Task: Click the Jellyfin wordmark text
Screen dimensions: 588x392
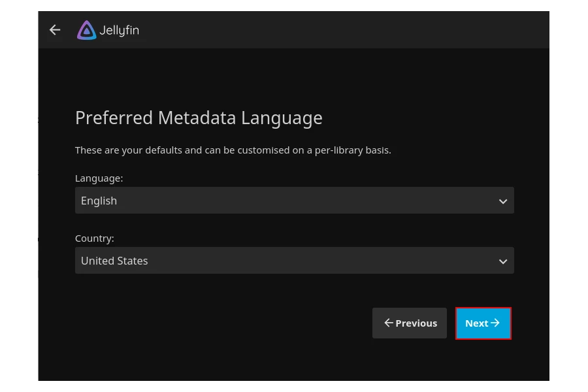Action: (x=119, y=30)
